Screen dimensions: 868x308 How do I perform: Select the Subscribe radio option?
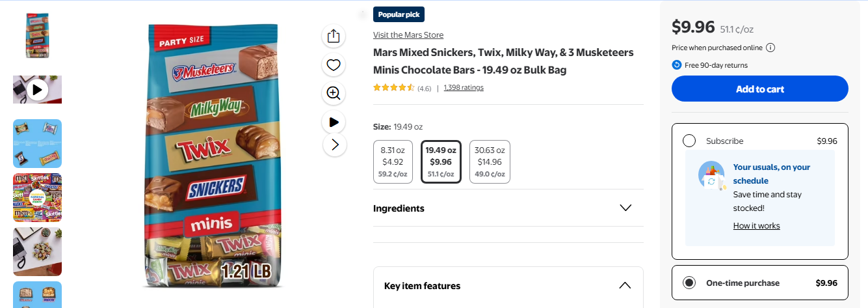pyautogui.click(x=689, y=141)
